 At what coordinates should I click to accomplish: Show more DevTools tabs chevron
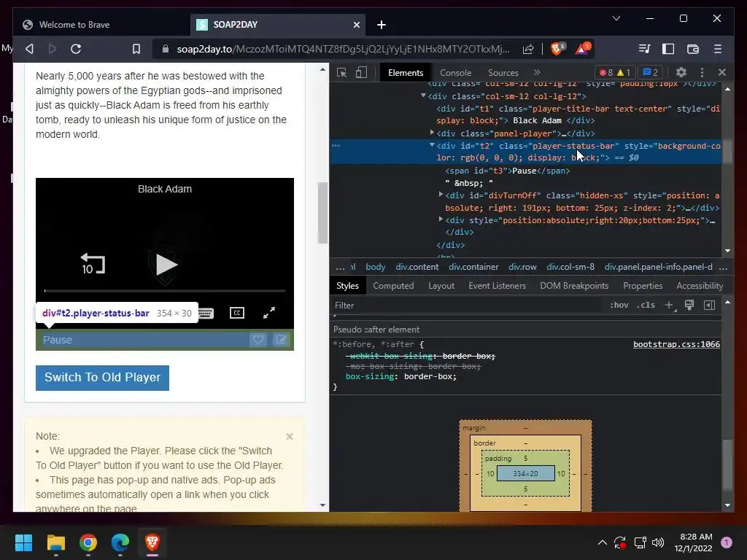tap(538, 72)
